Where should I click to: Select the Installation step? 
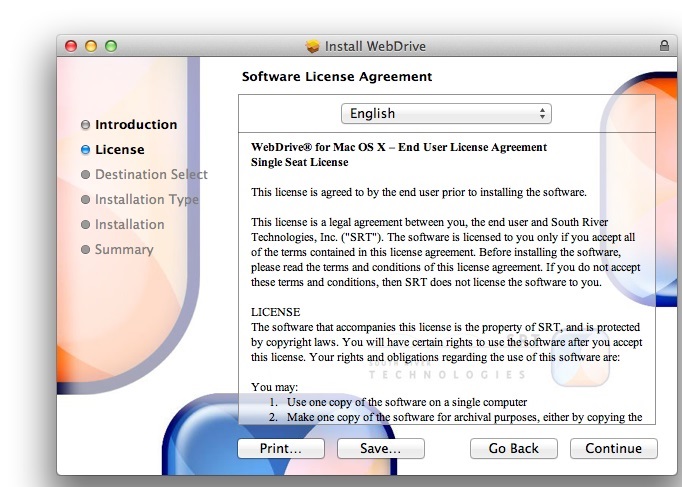coord(130,224)
